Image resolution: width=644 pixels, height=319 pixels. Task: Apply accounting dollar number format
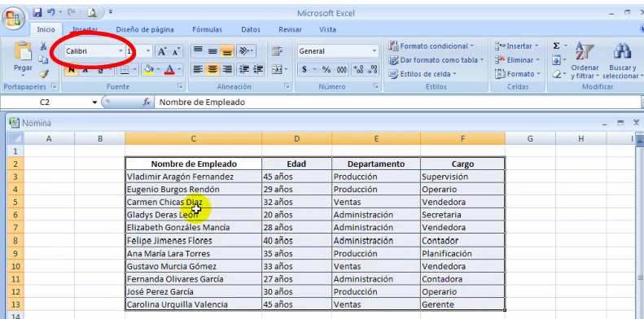(x=304, y=70)
